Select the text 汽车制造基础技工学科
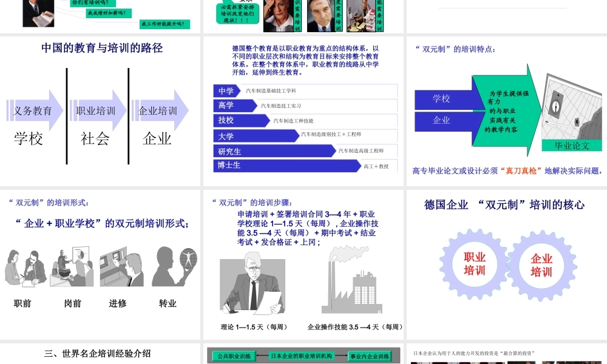Screen dimensions: 607x364 271,91
